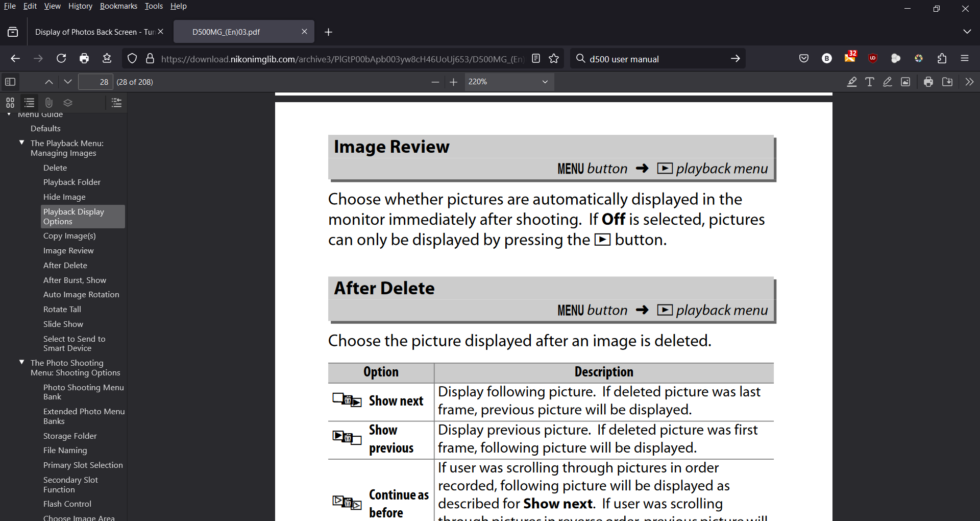The width and height of the screenshot is (980, 521).
Task: Select the PDF highlight tool
Action: [x=852, y=82]
